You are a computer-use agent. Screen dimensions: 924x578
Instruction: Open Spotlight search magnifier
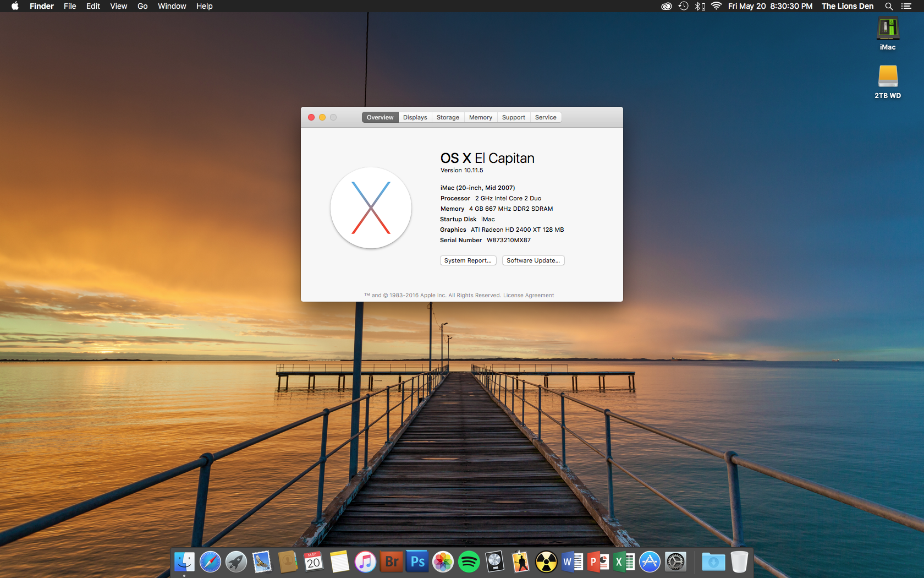pos(889,6)
